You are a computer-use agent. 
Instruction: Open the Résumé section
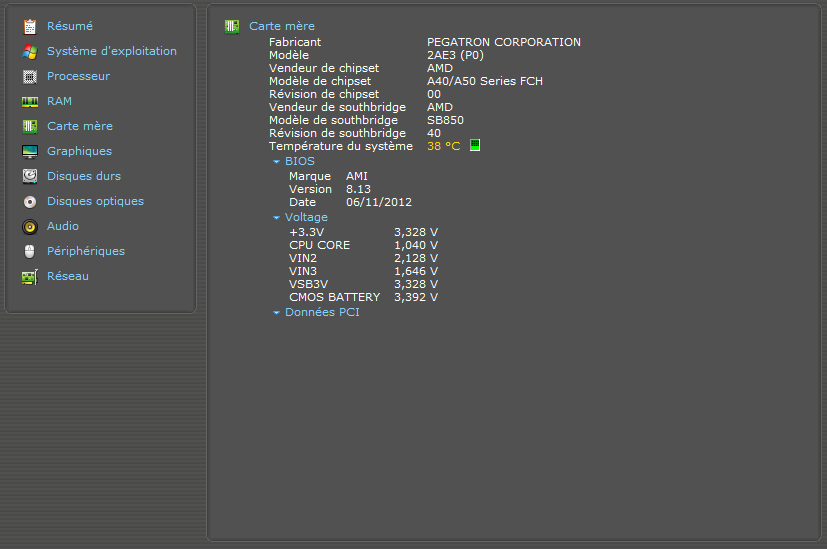[x=70, y=26]
